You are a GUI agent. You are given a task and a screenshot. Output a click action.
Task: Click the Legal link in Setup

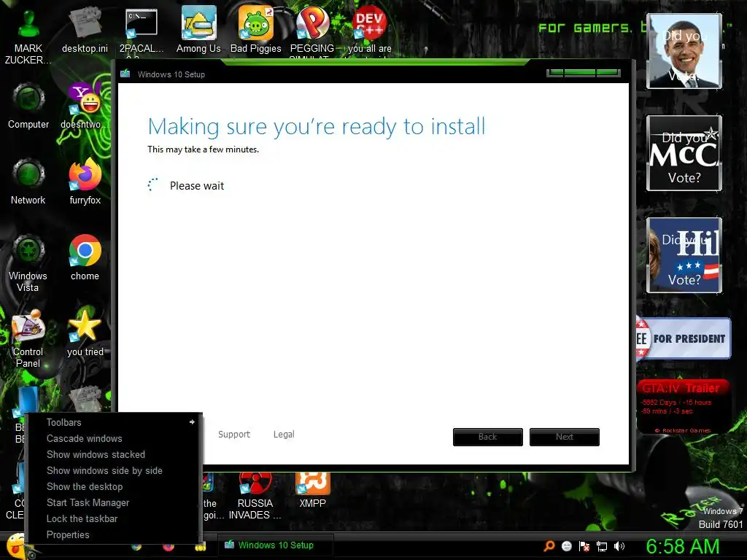(284, 435)
